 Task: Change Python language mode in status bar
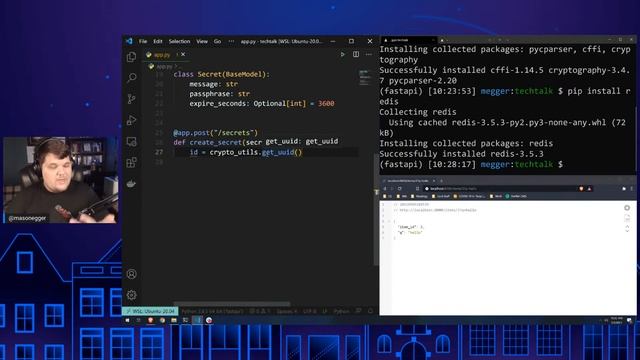point(341,311)
